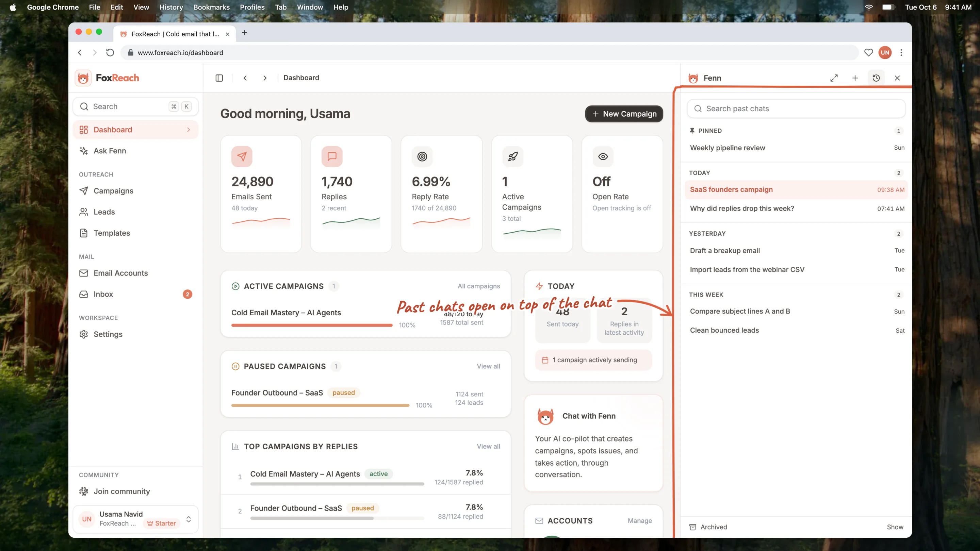Click the Emails Sent paper plane icon
Screen dimensions: 980x551
tap(242, 156)
